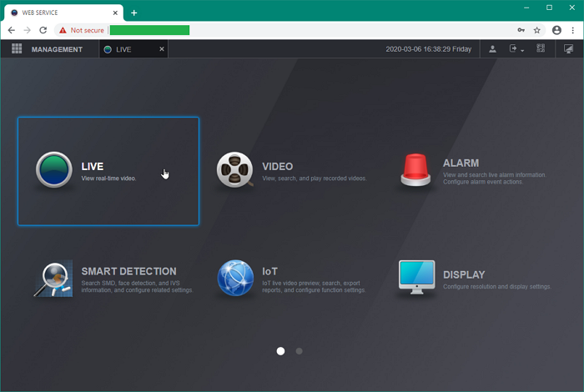584x392 pixels.
Task: Select first page dot indicator
Action: tap(280, 351)
